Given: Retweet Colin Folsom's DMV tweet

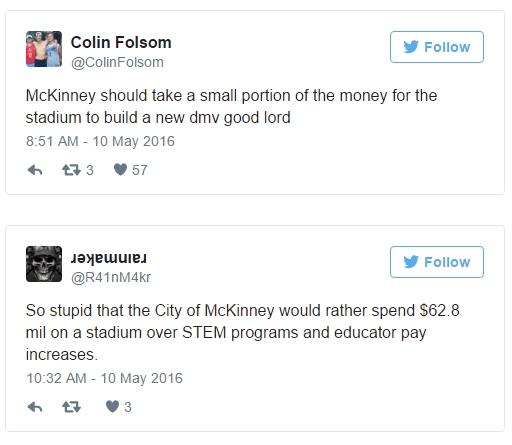Looking at the screenshot, I should point(71,170).
